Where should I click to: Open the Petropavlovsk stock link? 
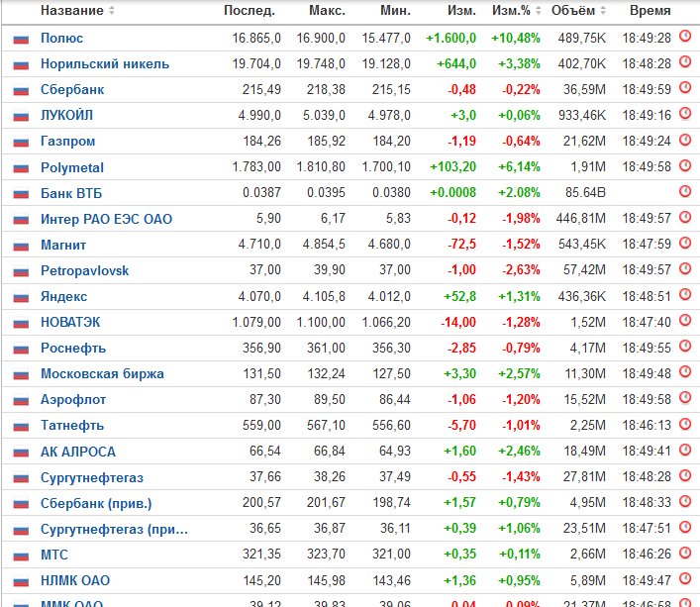click(85, 271)
